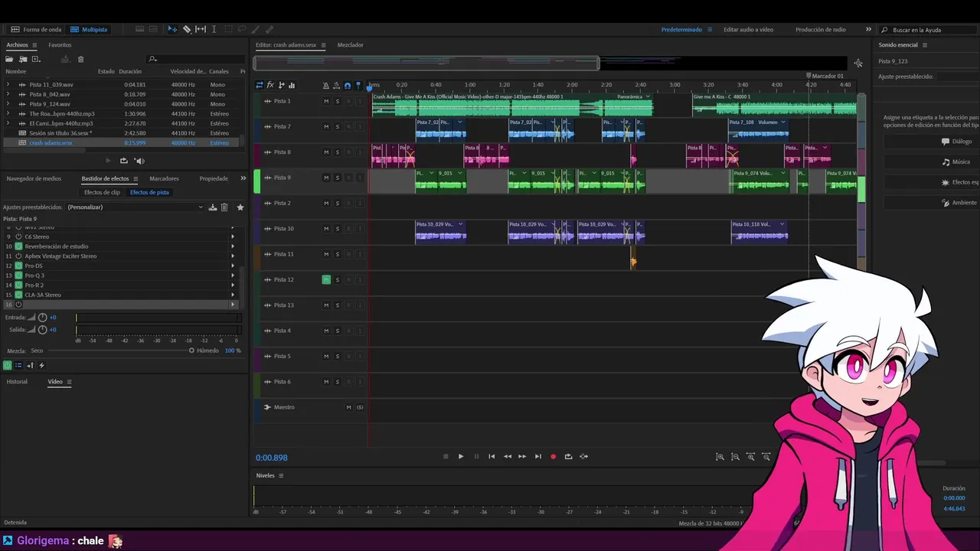The height and width of the screenshot is (551, 980).
Task: Toggle loop playback icon in transport
Action: click(568, 457)
